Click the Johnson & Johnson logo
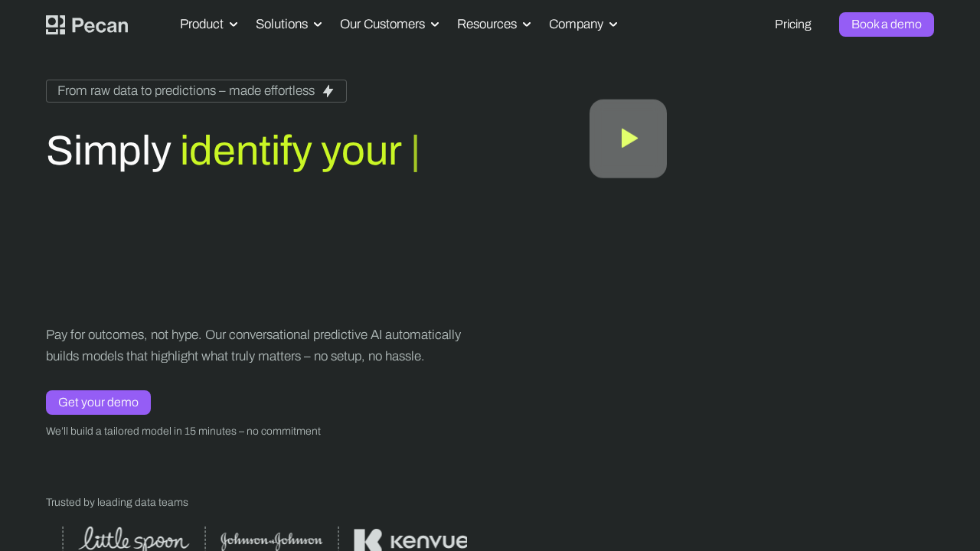 271,540
